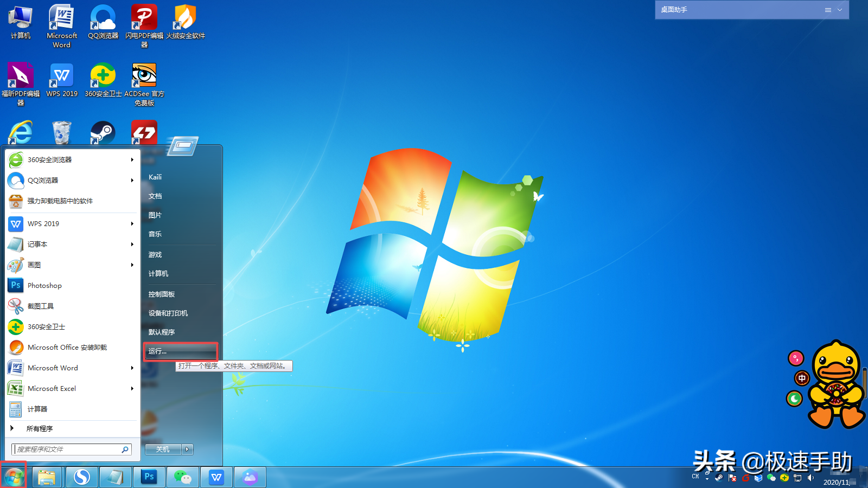This screenshot has width=868, height=488.
Task: Open Photoshop from the taskbar
Action: click(149, 477)
